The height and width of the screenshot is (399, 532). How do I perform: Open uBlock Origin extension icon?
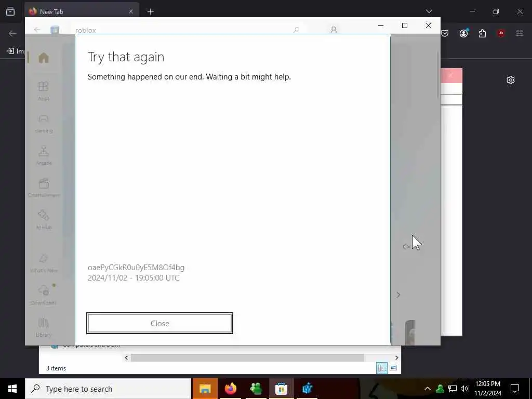click(501, 33)
